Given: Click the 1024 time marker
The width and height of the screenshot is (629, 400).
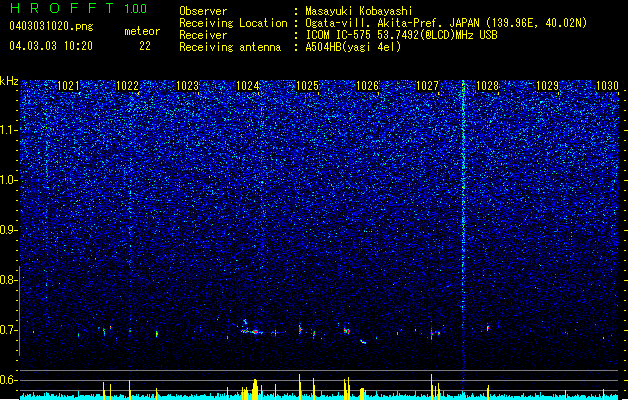Looking at the screenshot, I should pos(248,86).
